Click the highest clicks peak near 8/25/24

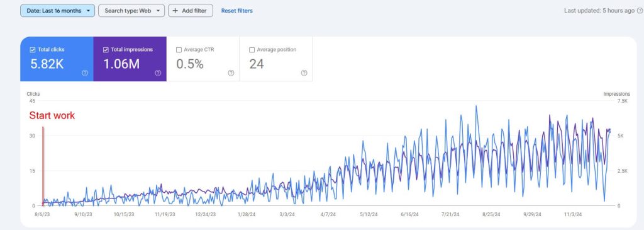476,106
